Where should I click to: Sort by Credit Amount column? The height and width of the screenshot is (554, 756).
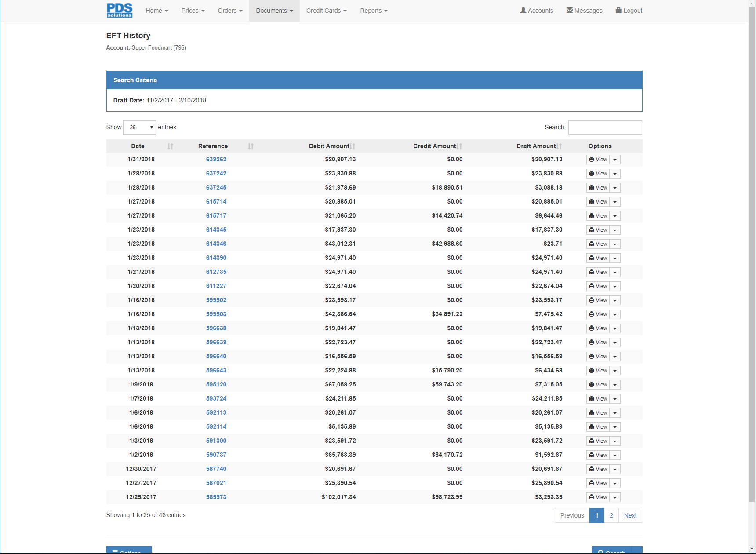click(434, 146)
